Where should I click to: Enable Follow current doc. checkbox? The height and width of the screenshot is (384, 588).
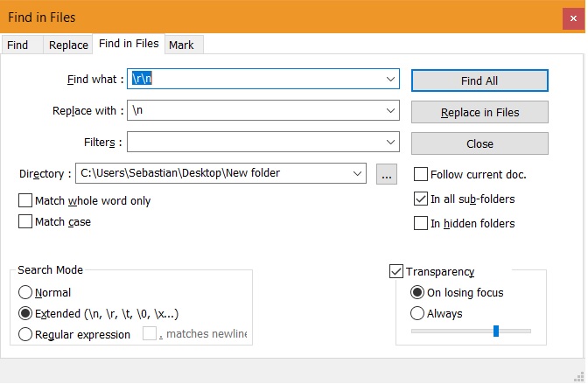[421, 175]
